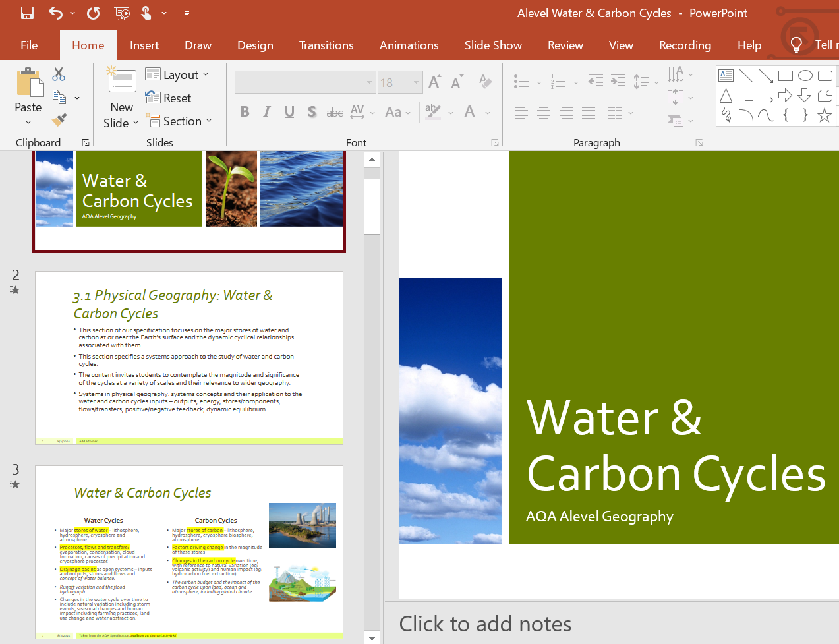The width and height of the screenshot is (839, 644).
Task: Align text left
Action: click(x=521, y=112)
